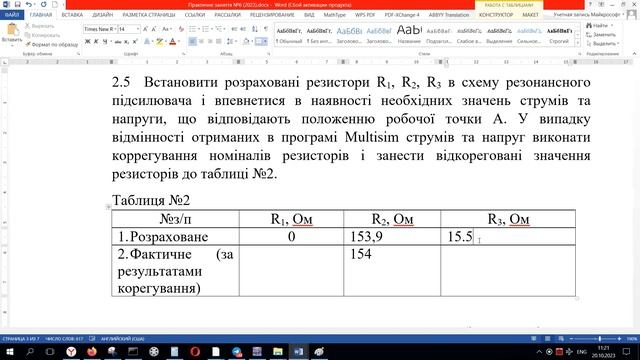
Task: Switch to the РАЗМЕТКА СТРАНИЦЫ tab
Action: (149, 15)
